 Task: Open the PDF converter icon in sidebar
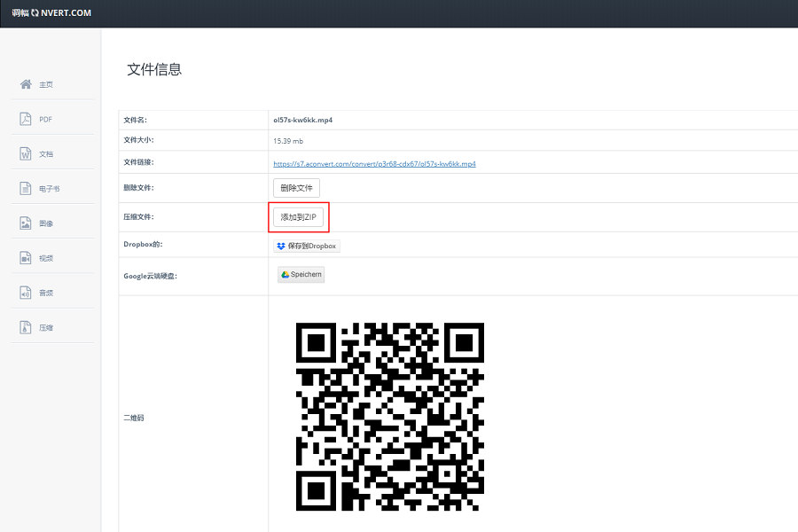tap(26, 119)
